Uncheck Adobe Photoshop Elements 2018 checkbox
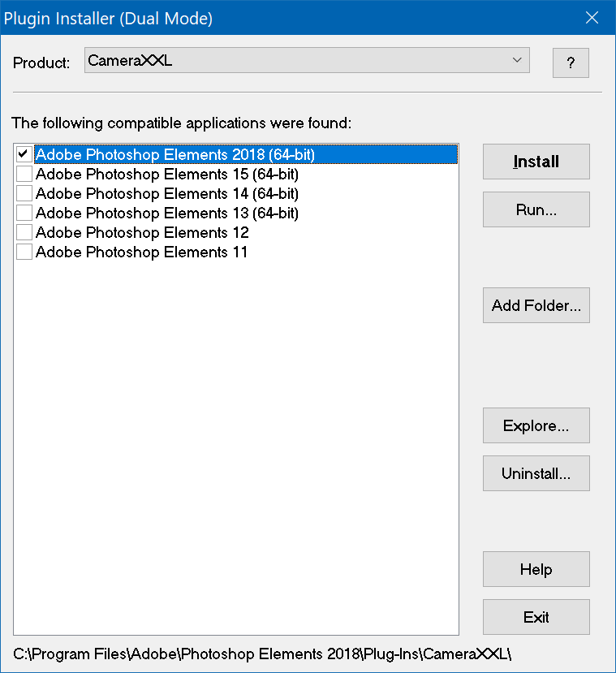Viewport: 616px width, 673px height. coord(24,154)
